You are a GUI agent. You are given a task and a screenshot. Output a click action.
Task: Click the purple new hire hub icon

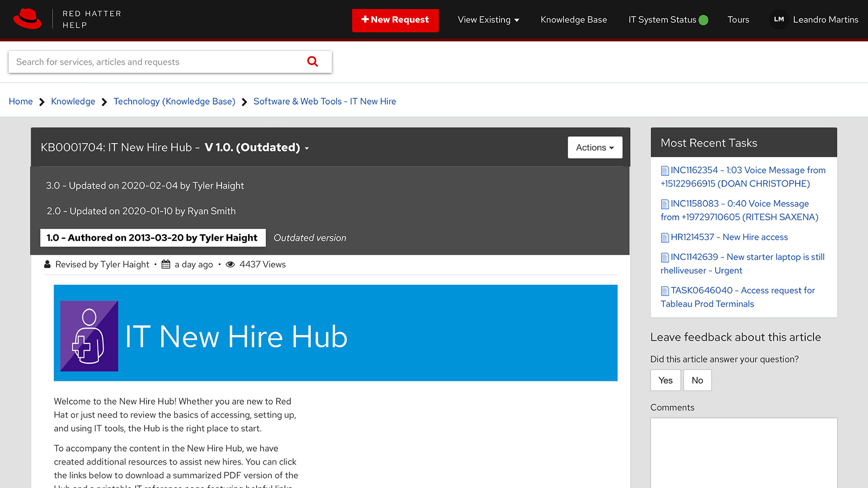coord(89,336)
